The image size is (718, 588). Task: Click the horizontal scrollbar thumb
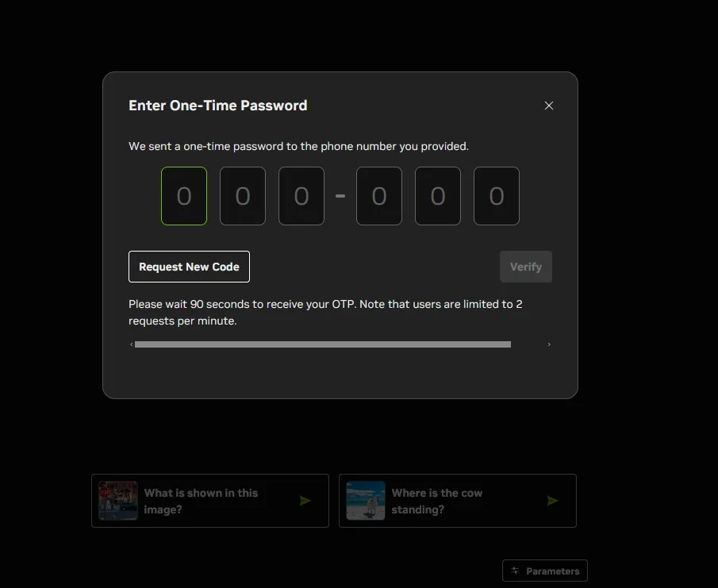pos(323,344)
